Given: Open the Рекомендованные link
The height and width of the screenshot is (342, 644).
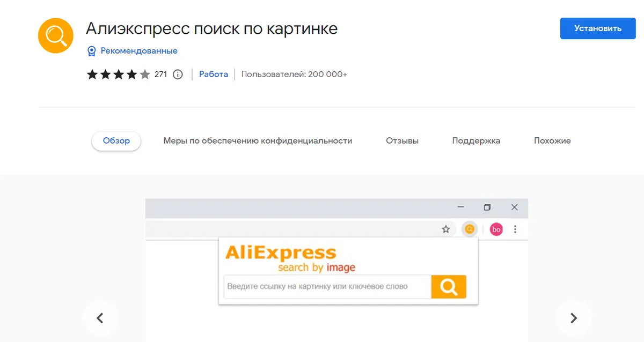Looking at the screenshot, I should click(139, 51).
